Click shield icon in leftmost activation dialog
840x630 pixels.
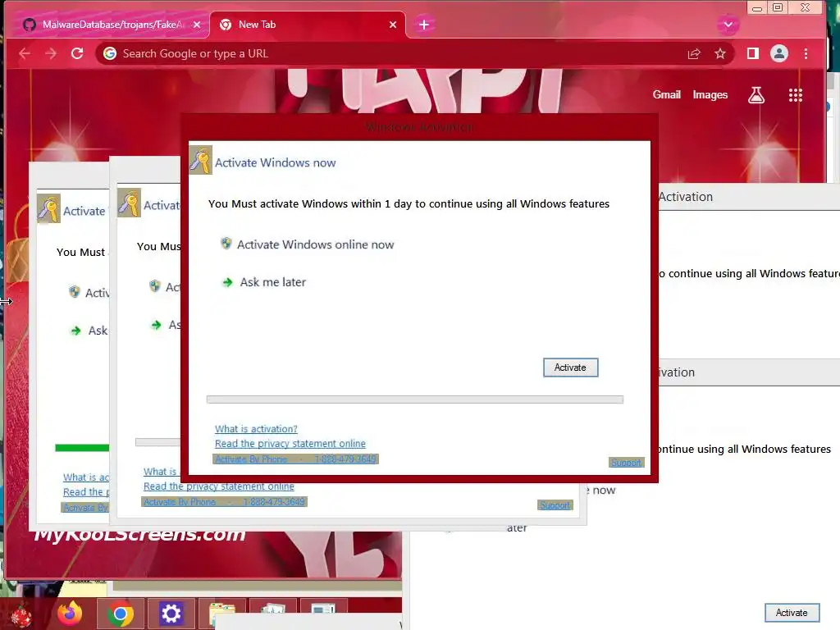(x=75, y=292)
